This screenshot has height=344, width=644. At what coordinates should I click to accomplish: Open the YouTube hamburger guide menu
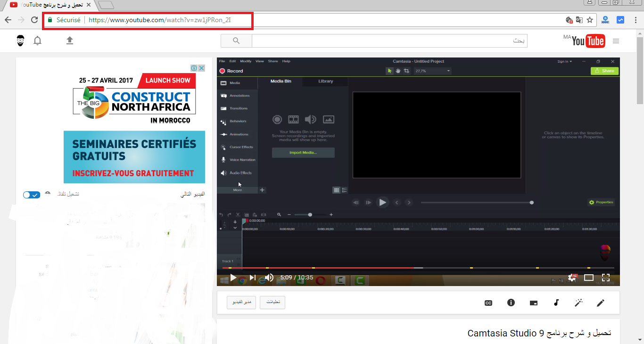point(616,41)
